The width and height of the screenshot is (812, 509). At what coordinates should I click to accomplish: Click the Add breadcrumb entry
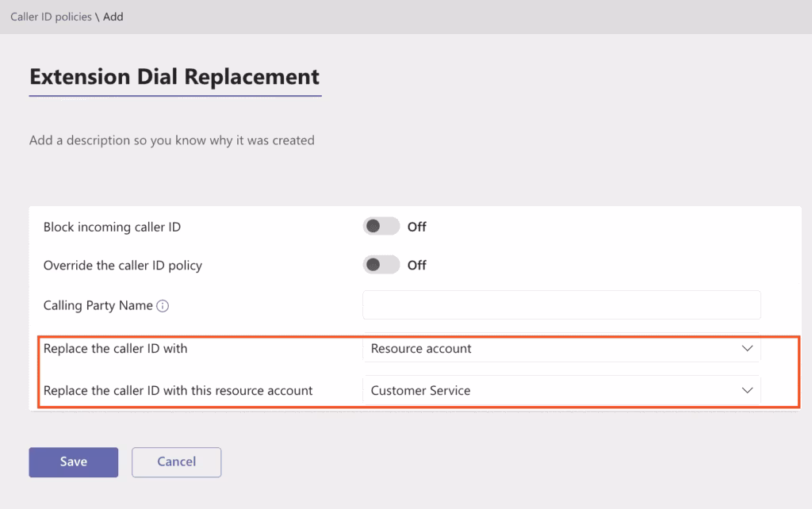point(113,16)
